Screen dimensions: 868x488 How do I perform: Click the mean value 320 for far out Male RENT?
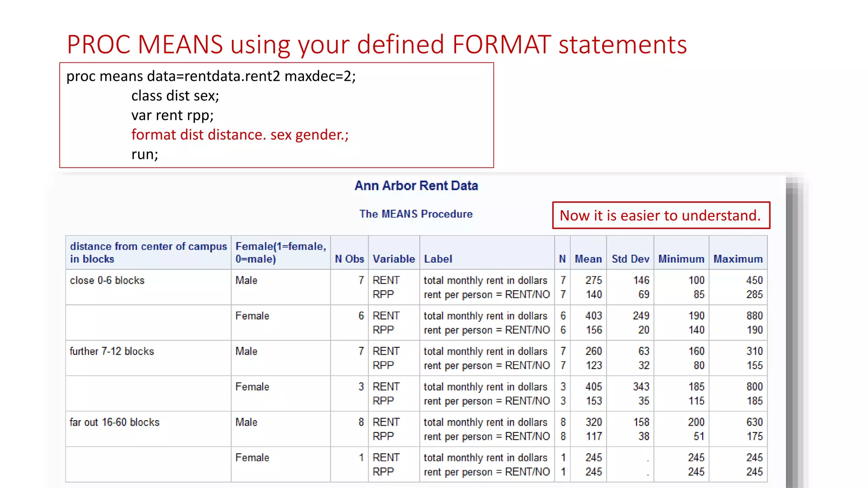click(594, 422)
